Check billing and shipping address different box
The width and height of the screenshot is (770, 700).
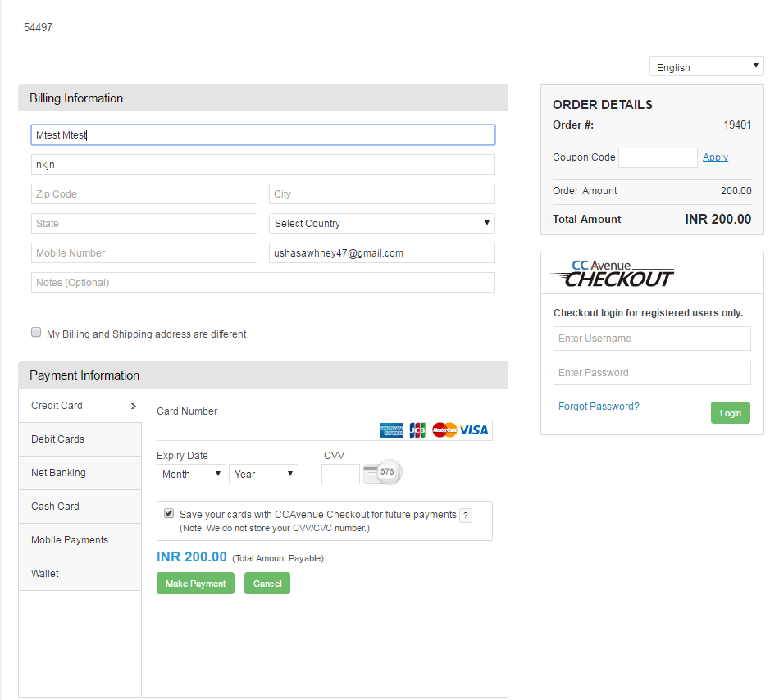click(x=36, y=333)
